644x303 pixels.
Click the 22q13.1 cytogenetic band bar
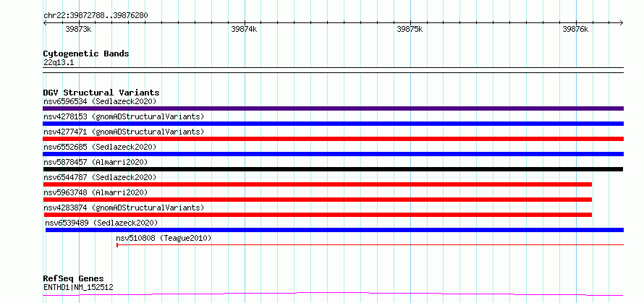(333, 70)
